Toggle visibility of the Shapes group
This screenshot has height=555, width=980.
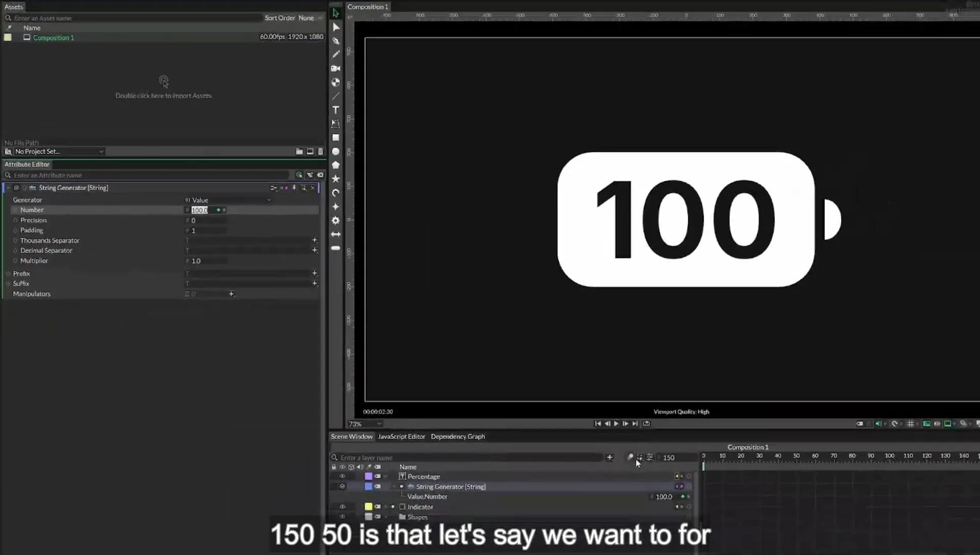tap(342, 517)
